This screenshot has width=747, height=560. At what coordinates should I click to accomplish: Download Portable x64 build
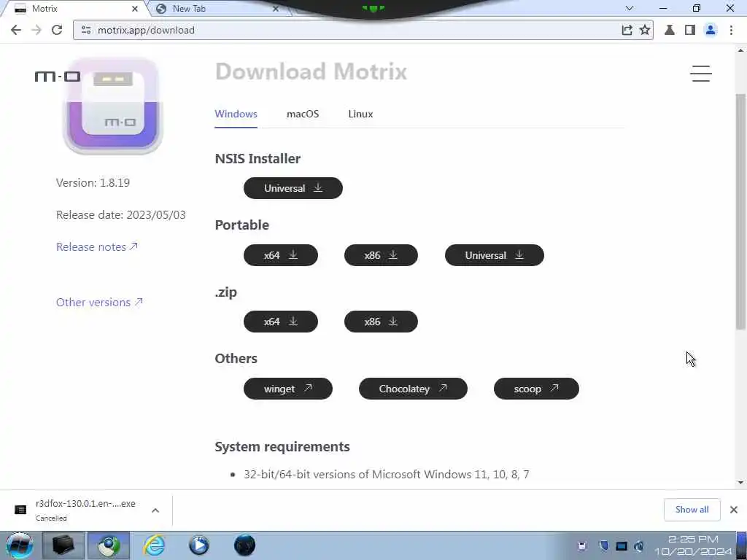[281, 255]
